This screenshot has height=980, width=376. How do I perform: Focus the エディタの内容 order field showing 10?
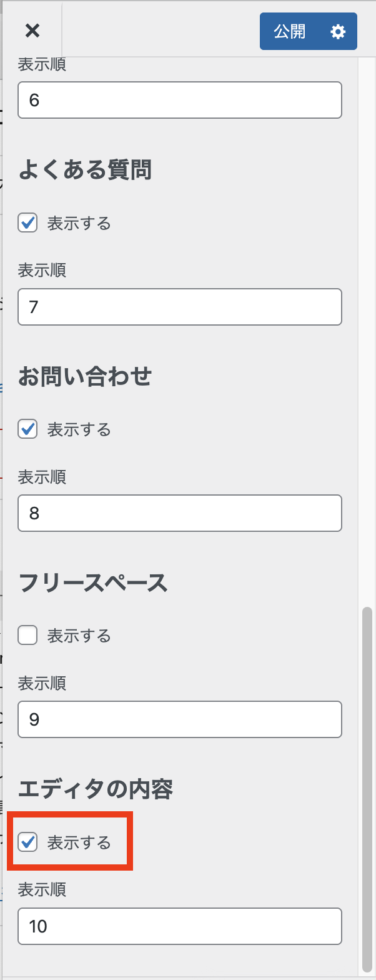[x=180, y=926]
